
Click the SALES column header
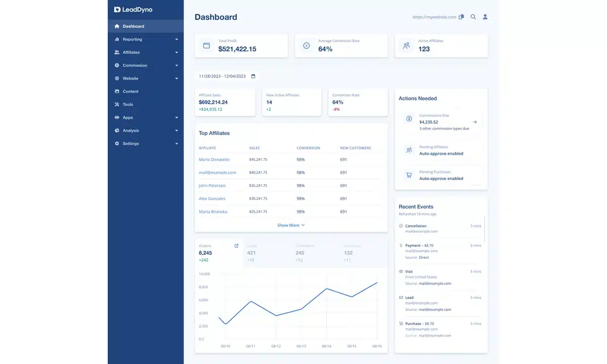(254, 148)
